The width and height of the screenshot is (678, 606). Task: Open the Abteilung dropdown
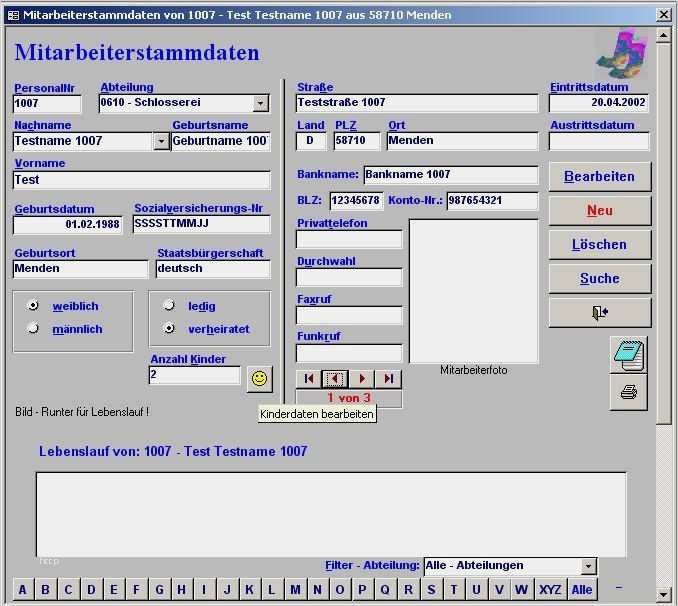click(x=260, y=104)
